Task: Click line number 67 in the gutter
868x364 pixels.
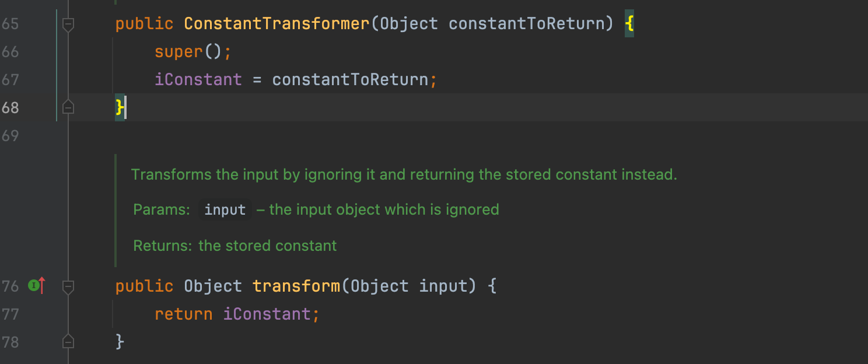Action: point(10,80)
